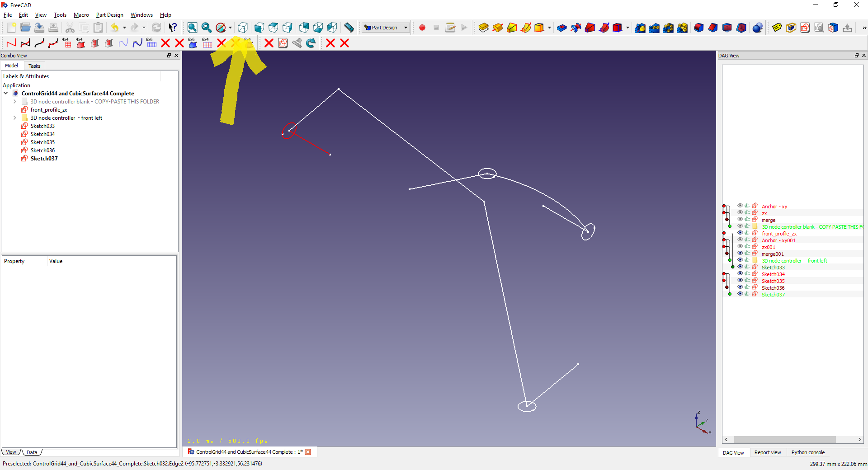The image size is (868, 470).
Task: Toggle visibility eye for Sketch034 in DAG
Action: [x=740, y=273]
